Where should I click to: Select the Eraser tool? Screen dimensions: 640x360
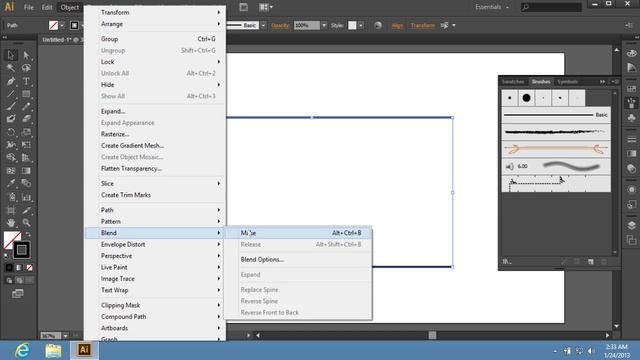point(26,119)
